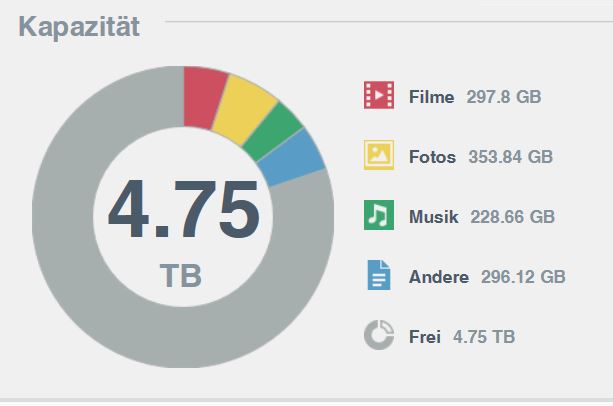The width and height of the screenshot is (613, 406).
Task: Click the 353.84 GB value
Action: [x=511, y=157]
